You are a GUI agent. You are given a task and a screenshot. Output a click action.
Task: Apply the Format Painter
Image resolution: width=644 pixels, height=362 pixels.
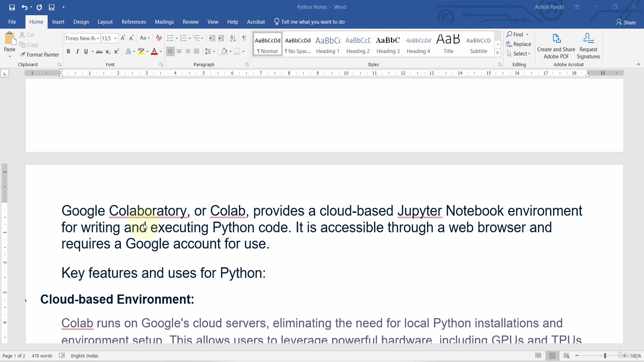tap(39, 55)
